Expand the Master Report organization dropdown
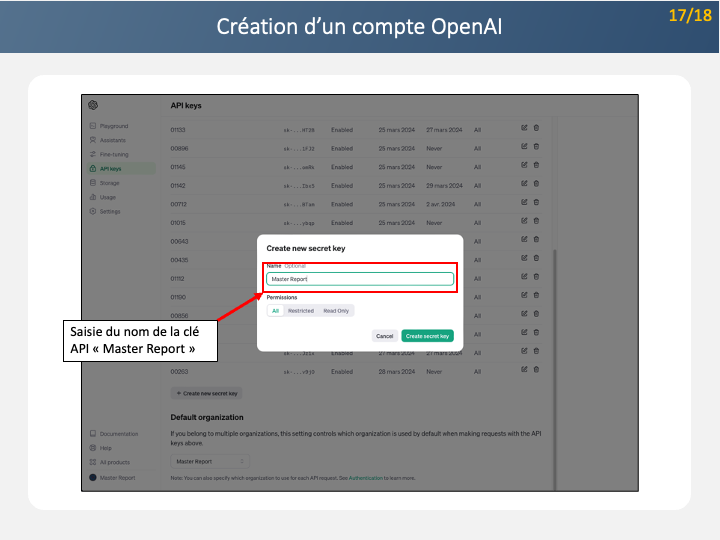The image size is (720, 540). pyautogui.click(x=210, y=461)
